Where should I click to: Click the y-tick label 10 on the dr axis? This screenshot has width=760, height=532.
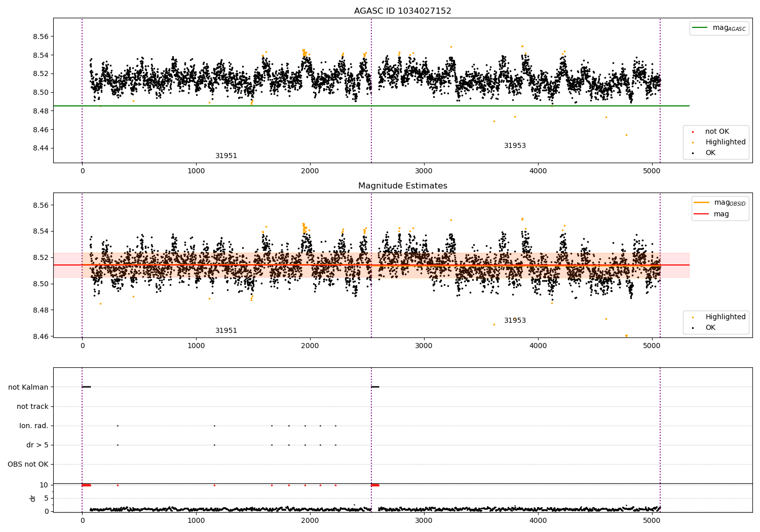(44, 485)
